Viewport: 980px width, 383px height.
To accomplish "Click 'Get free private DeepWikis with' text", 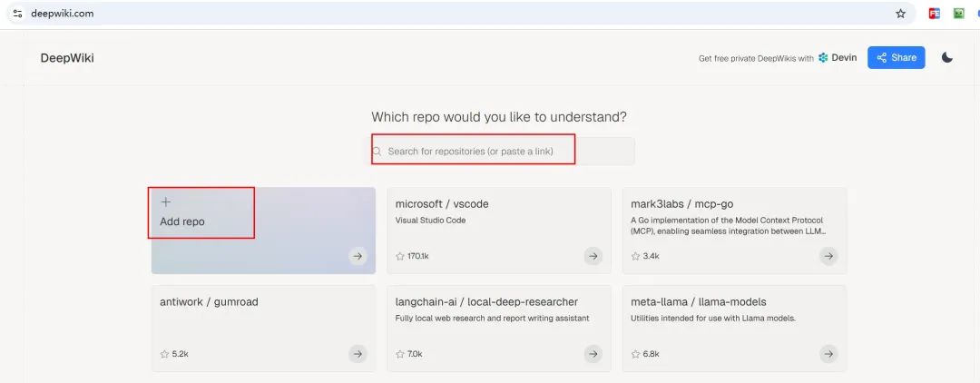I will 756,58.
